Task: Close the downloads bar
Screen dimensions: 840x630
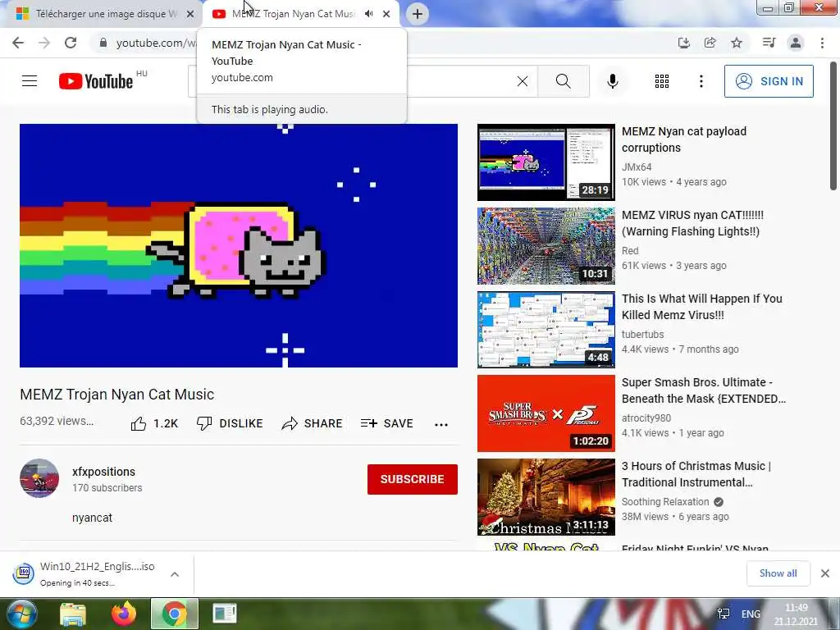Action: pyautogui.click(x=825, y=573)
